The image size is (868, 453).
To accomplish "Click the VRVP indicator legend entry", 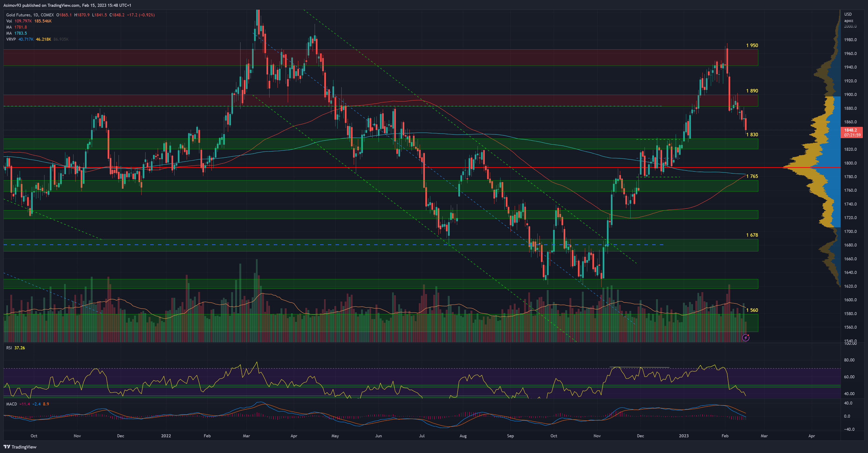I will pyautogui.click(x=11, y=39).
